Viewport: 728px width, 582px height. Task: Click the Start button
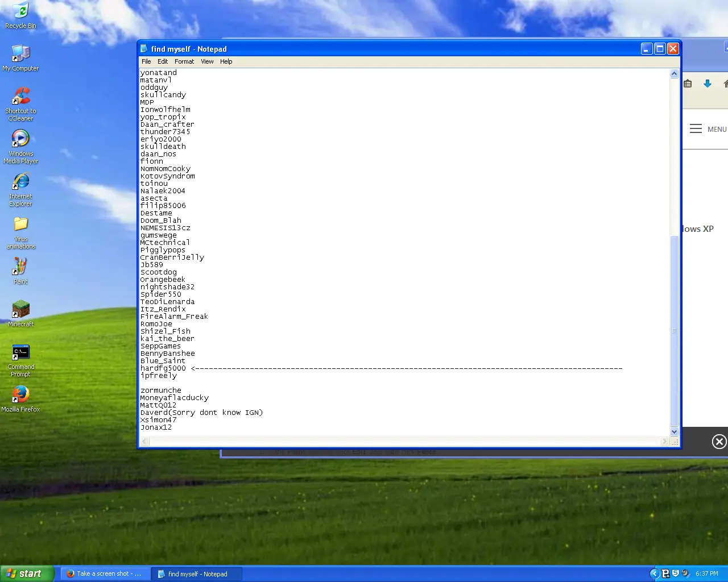pos(27,573)
